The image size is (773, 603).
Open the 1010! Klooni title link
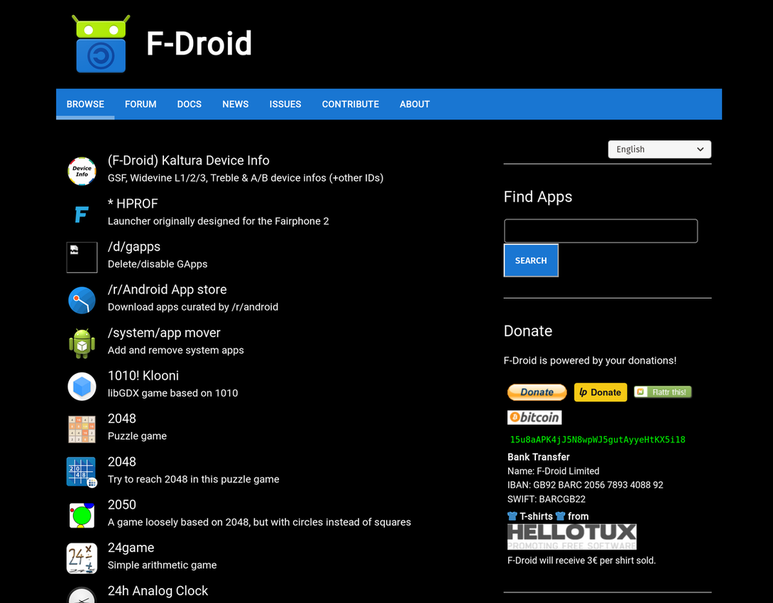pyautogui.click(x=143, y=376)
